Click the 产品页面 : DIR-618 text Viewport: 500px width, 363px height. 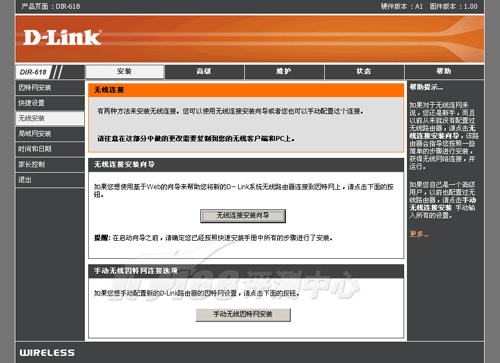pyautogui.click(x=51, y=6)
